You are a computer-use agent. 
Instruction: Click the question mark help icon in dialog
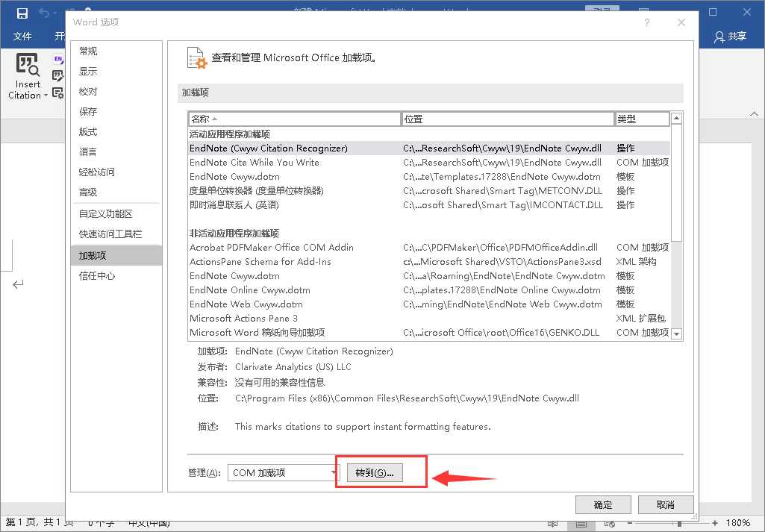coord(646,22)
